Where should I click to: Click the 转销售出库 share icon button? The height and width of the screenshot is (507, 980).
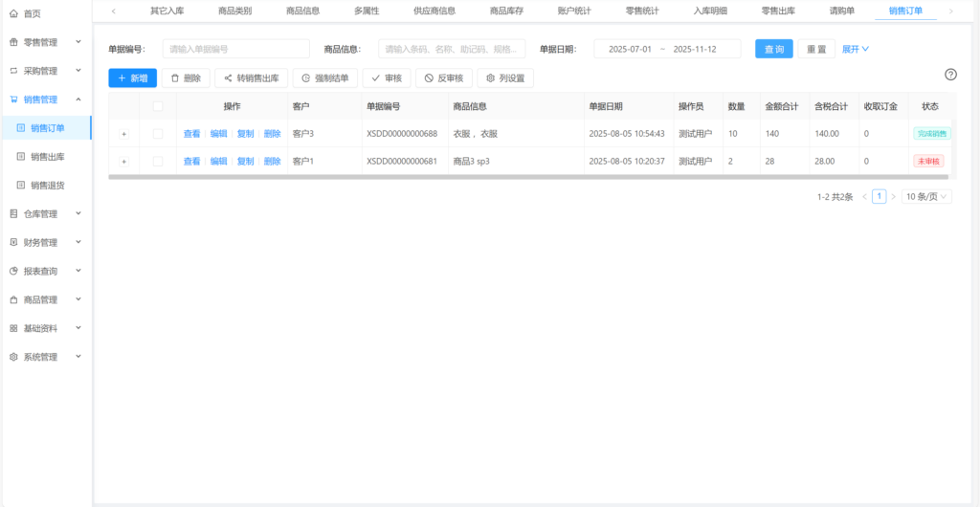click(252, 78)
